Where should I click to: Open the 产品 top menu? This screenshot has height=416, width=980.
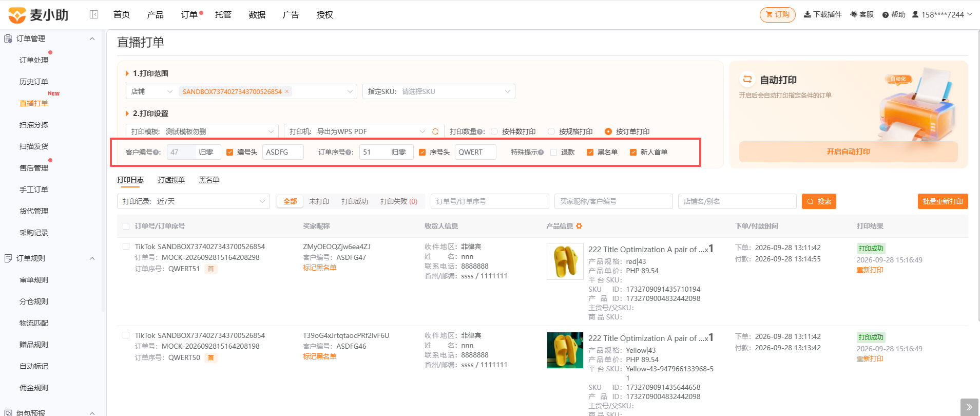156,14
